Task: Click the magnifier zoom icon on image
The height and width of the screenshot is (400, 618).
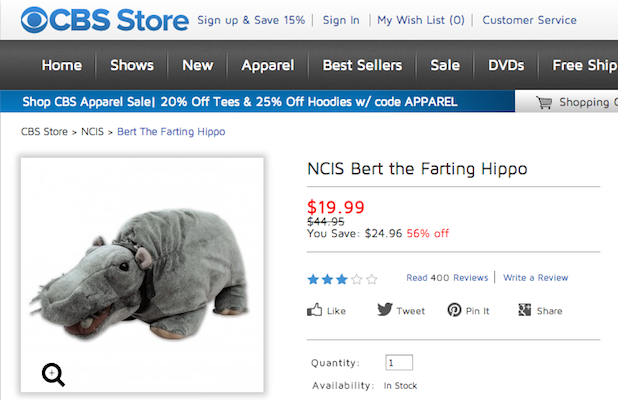Action: (x=53, y=374)
